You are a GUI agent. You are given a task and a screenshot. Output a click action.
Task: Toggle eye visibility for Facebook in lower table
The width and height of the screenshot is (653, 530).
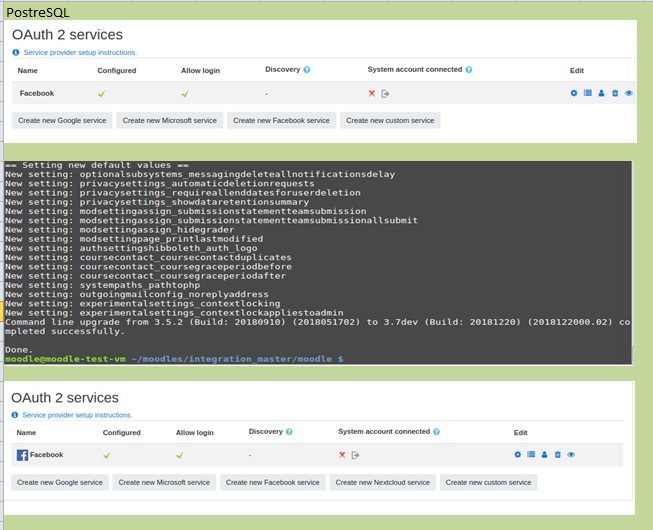pyautogui.click(x=571, y=455)
